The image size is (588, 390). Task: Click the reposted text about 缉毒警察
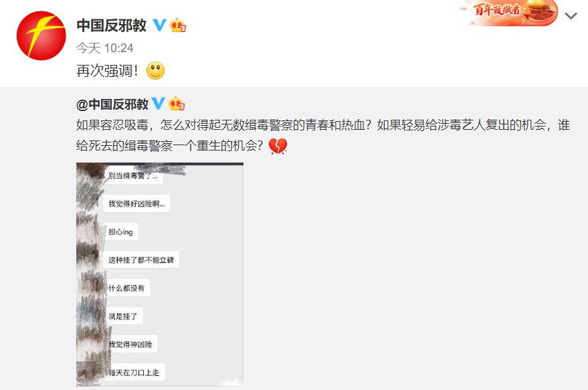[323, 135]
